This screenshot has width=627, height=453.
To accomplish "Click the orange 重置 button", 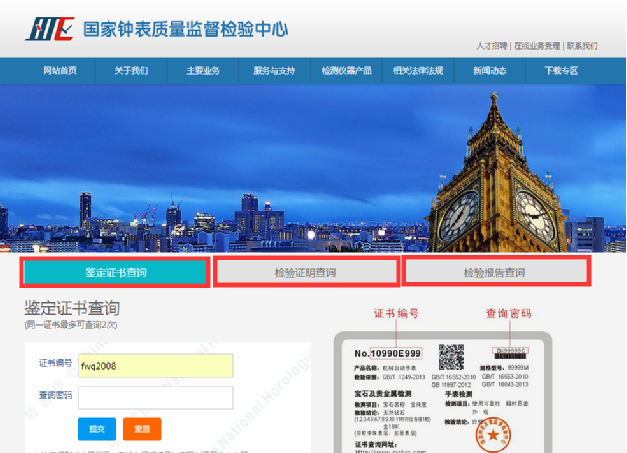I will click(142, 429).
